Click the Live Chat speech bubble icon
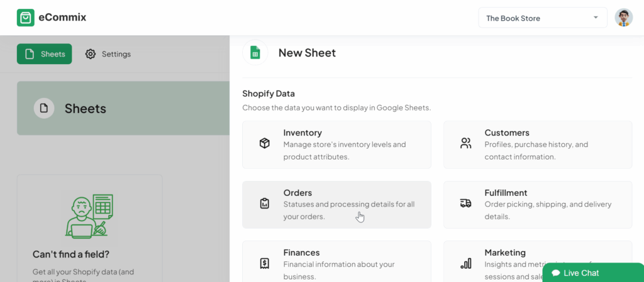Image resolution: width=644 pixels, height=282 pixels. click(x=556, y=273)
